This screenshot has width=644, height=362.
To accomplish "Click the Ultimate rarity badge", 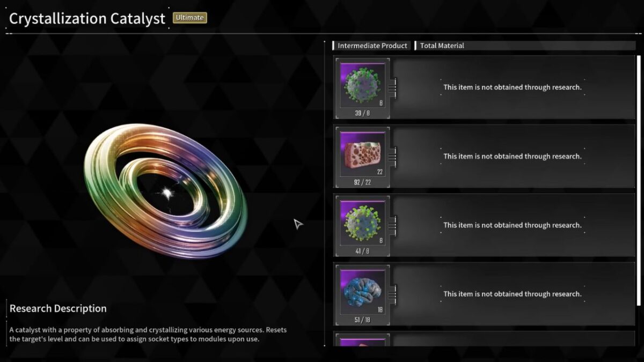I will click(x=190, y=18).
